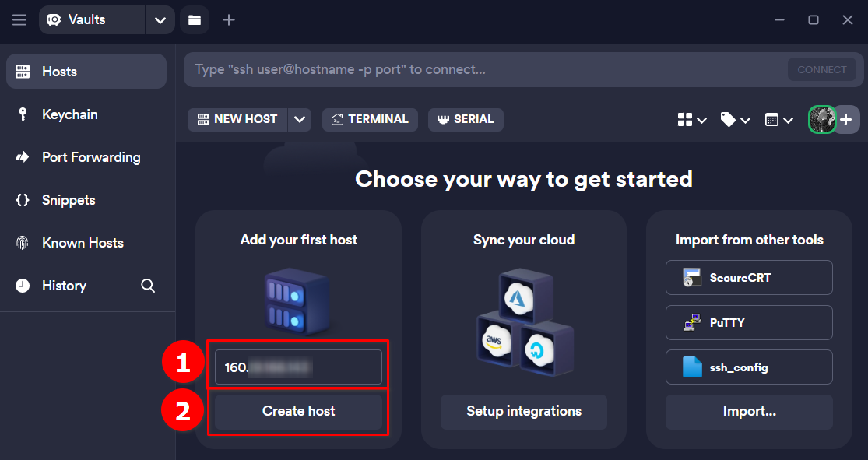Click the Port Forwarding arrow icon
Viewport: 868px width, 460px height.
point(23,157)
